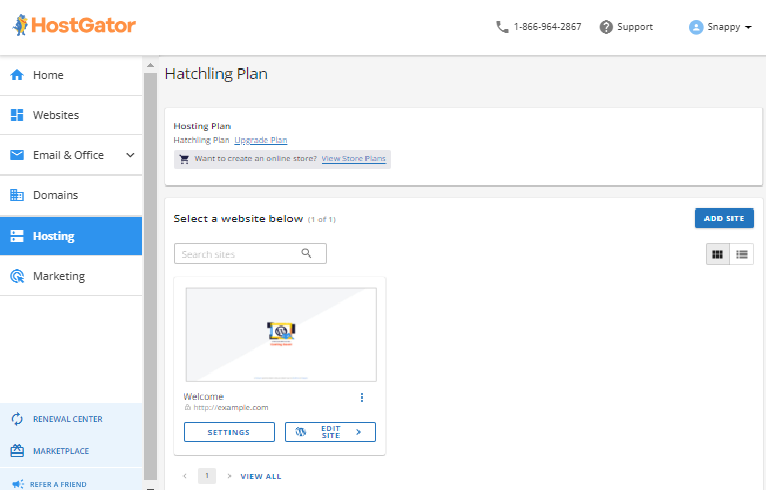Switch to list view
This screenshot has width=766, height=490.
click(x=742, y=254)
